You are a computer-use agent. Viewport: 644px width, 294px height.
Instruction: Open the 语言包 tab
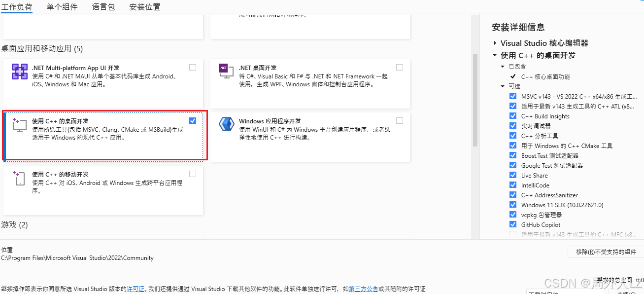pyautogui.click(x=103, y=7)
